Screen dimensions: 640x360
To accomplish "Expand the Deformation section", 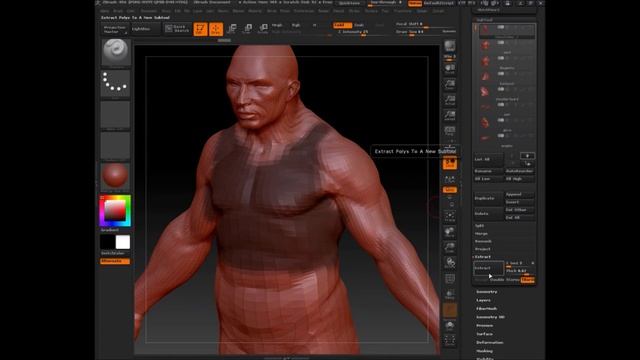I will click(x=489, y=342).
